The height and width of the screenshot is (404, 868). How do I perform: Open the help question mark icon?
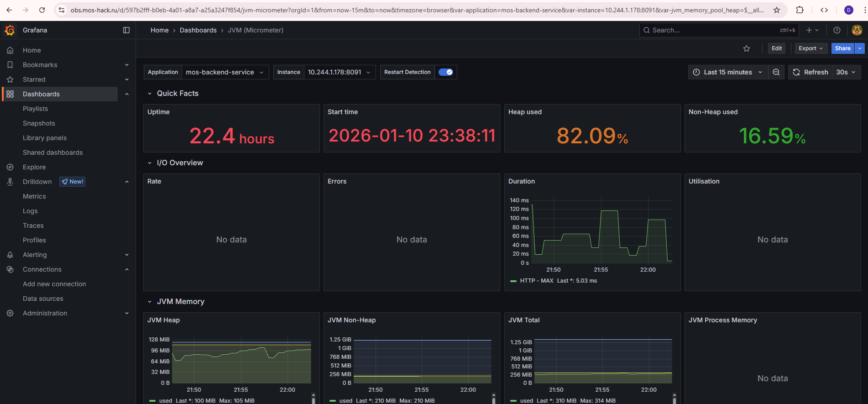(x=837, y=30)
